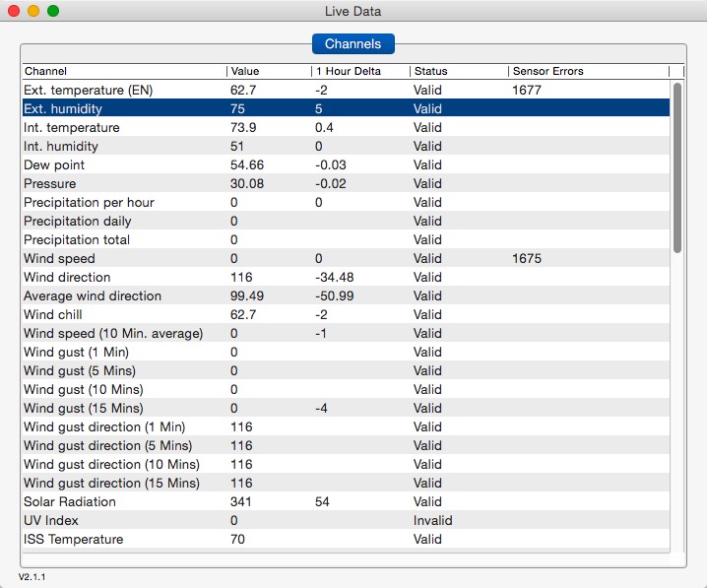The height and width of the screenshot is (588, 707).
Task: Sort by the Value column header
Action: click(269, 71)
